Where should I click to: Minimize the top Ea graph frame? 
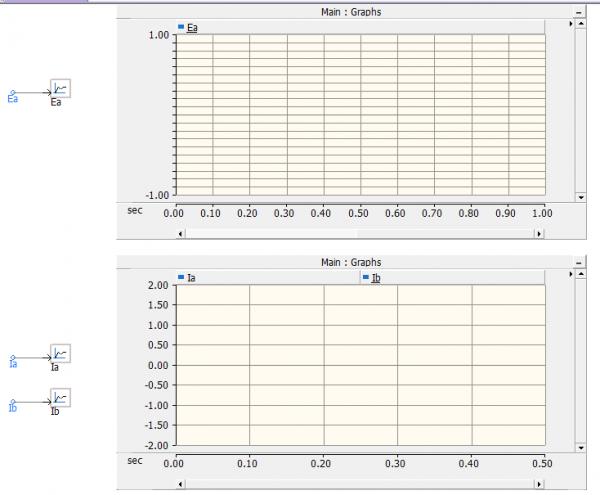pyautogui.click(x=578, y=11)
